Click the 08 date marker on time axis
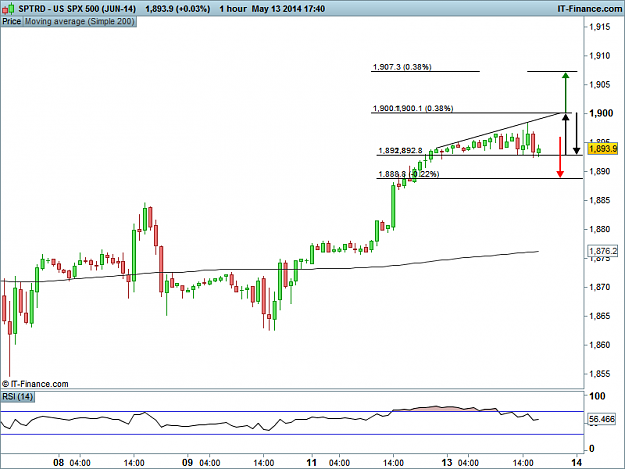Viewport: 625px width, 469px height. point(59,463)
